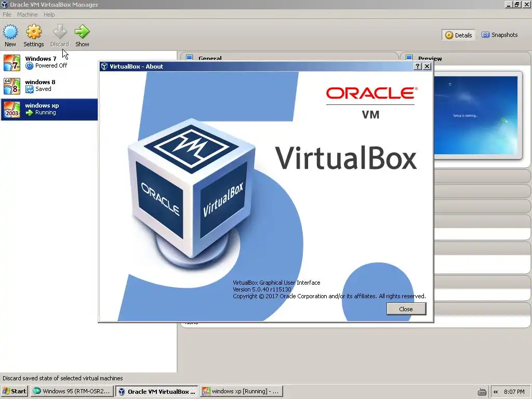Click the Running green arrow status icon
532x399 pixels.
(x=30, y=113)
